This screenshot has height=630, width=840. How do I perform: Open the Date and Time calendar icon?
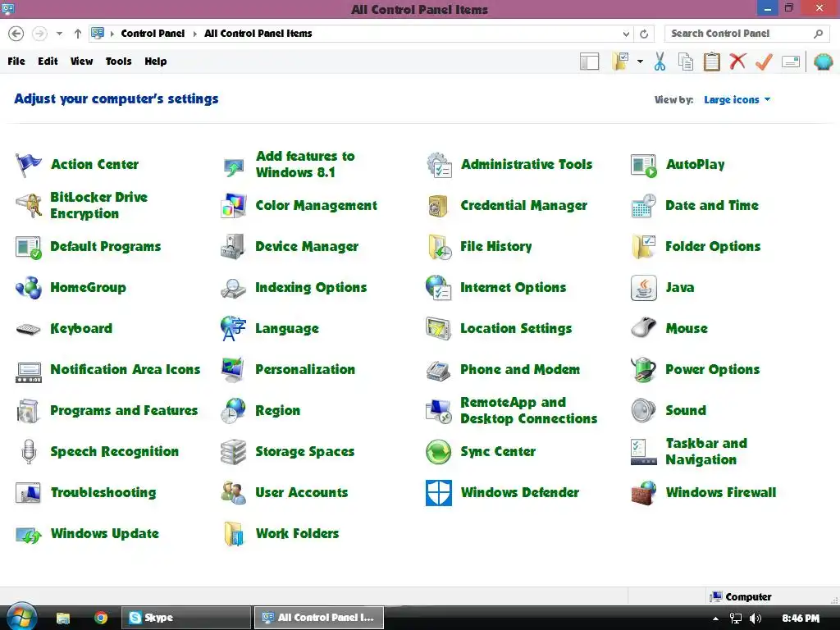pyautogui.click(x=643, y=206)
